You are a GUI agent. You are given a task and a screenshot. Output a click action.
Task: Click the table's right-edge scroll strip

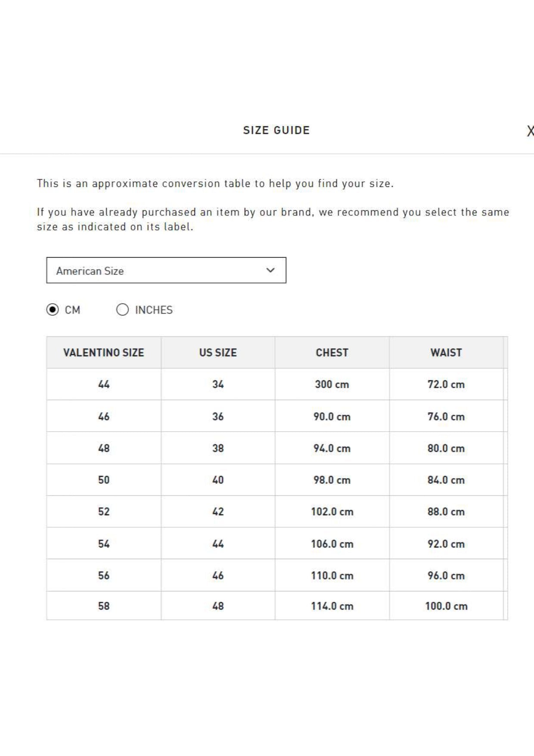click(x=506, y=478)
